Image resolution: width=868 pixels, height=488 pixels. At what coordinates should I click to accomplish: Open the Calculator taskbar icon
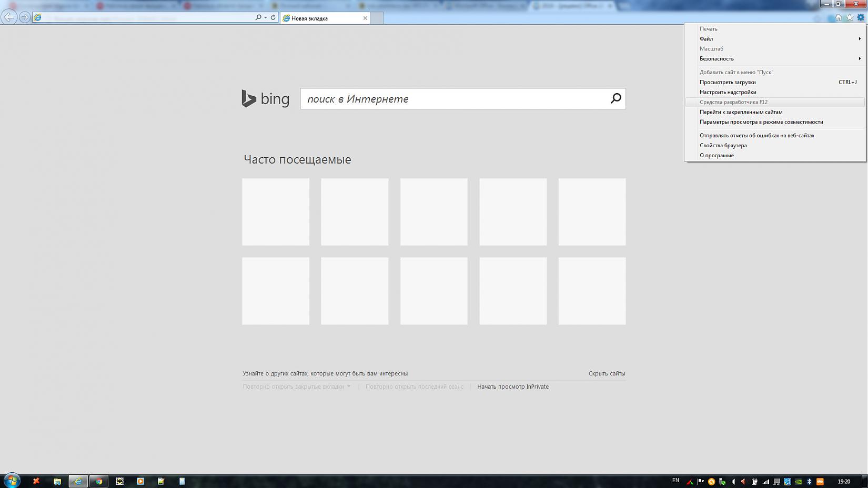point(182,481)
